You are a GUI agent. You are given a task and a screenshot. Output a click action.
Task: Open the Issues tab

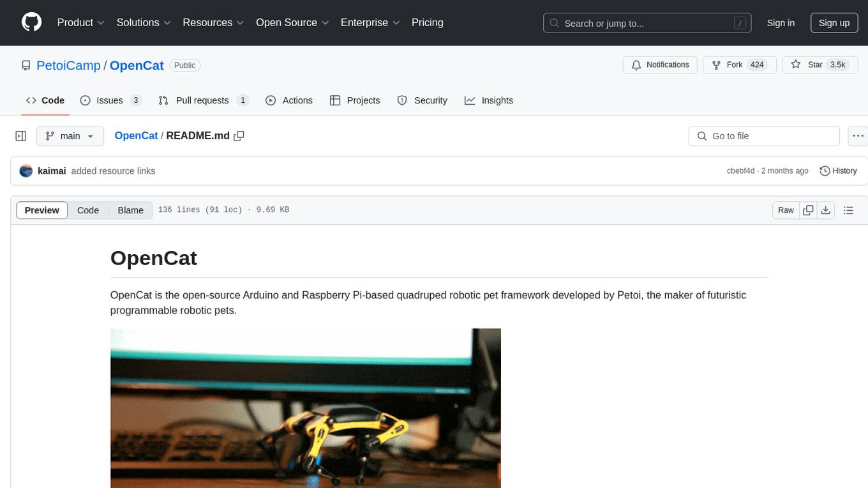pyautogui.click(x=111, y=100)
